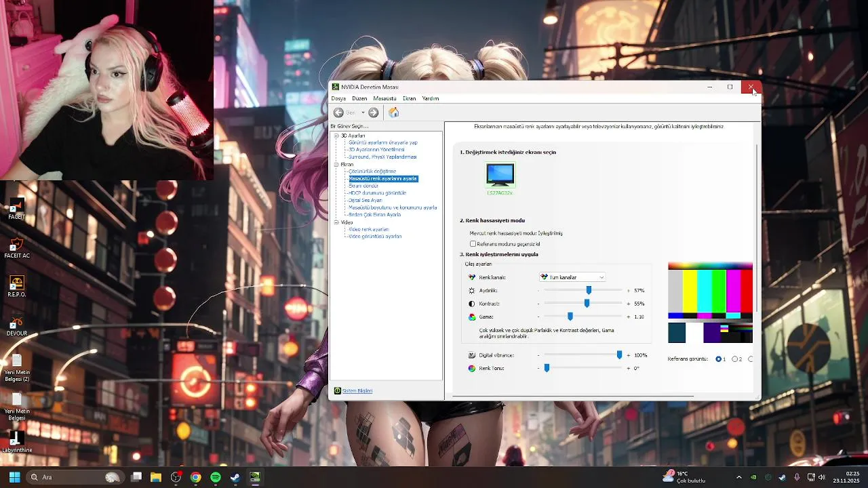Open the Home page house icon
The width and height of the screenshot is (868, 488).
click(393, 113)
